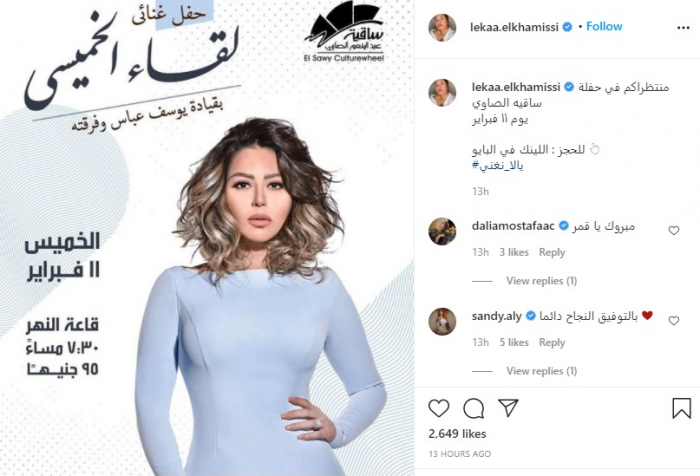Click the concert poster image
Image resolution: width=700 pixels, height=476 pixels.
(207, 238)
